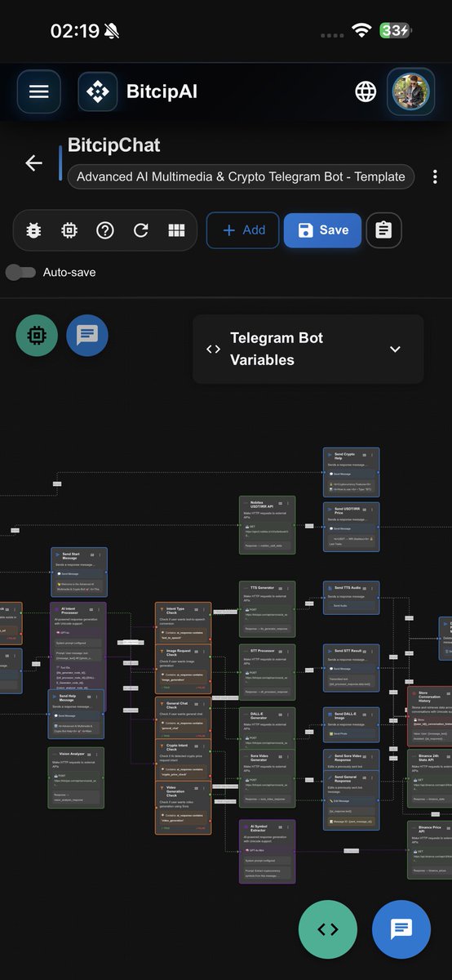The width and height of the screenshot is (452, 980).
Task: Select the Binance 24h Stats API node
Action: pos(429,777)
